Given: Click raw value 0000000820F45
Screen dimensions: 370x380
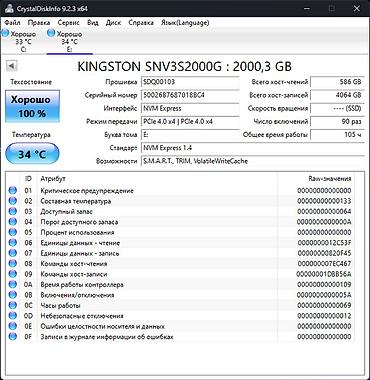Looking at the screenshot, I should 324,253.
